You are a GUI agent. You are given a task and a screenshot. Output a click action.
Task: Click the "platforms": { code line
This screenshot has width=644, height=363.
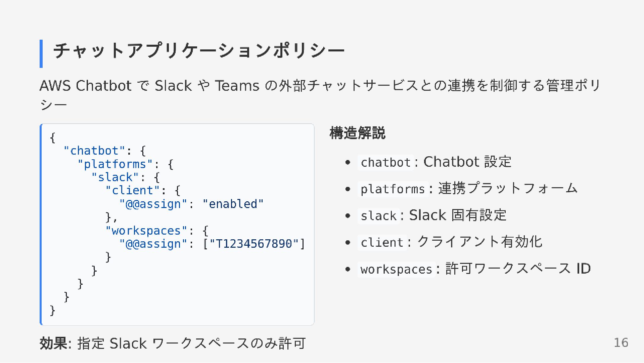point(125,164)
